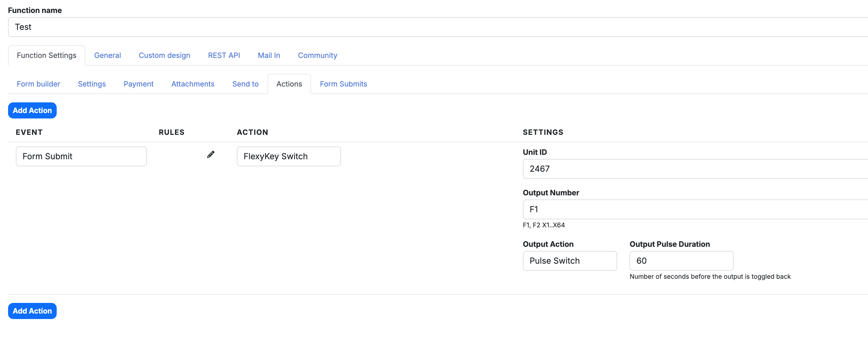
Task: Click the pencil edit rules icon
Action: [211, 155]
